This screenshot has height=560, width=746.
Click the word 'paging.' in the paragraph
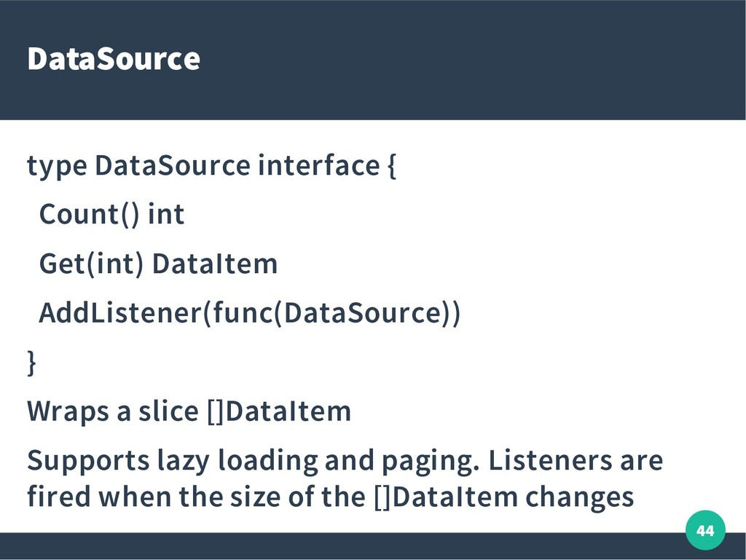coord(430,462)
